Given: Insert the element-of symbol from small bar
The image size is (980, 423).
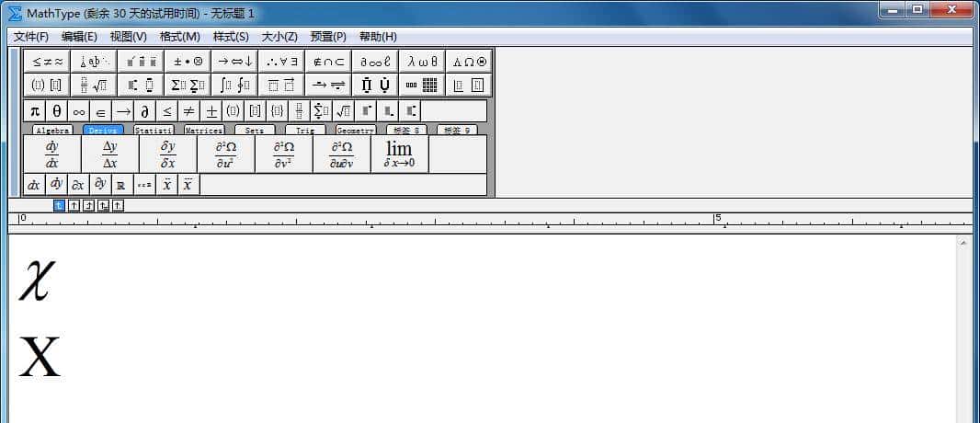Looking at the screenshot, I should 100,111.
